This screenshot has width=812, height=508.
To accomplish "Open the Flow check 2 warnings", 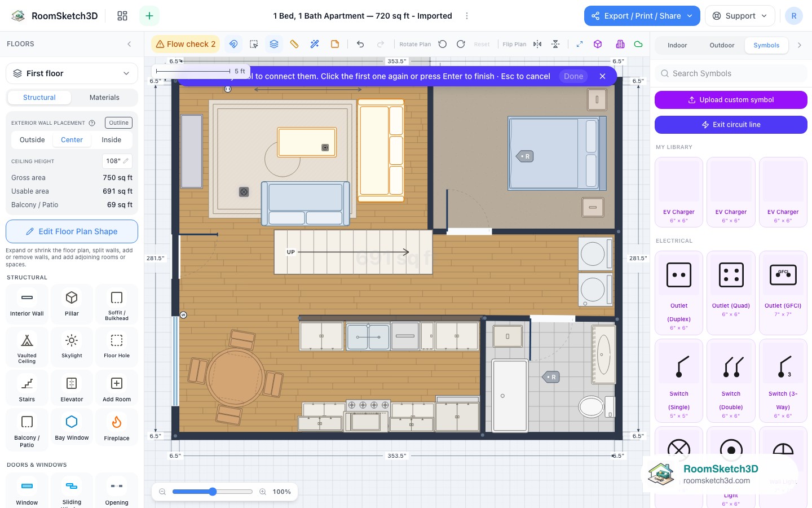I will [x=186, y=44].
